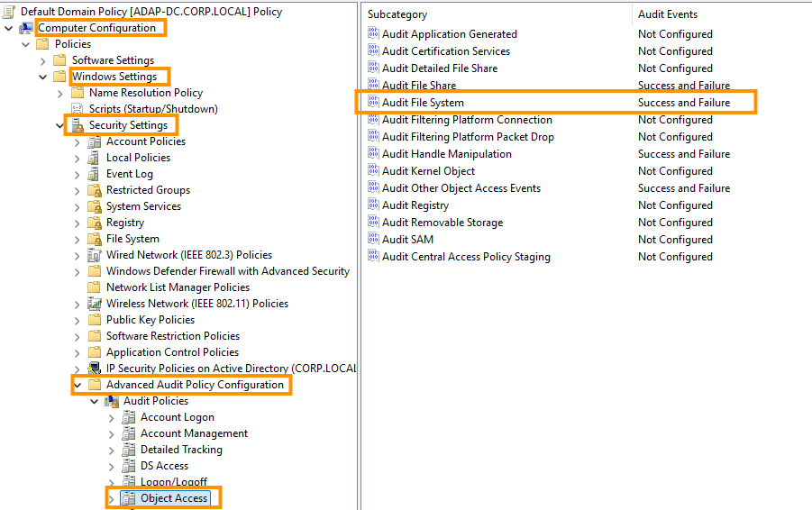Select the Application Control Policies item
The image size is (812, 510).
pyautogui.click(x=172, y=352)
